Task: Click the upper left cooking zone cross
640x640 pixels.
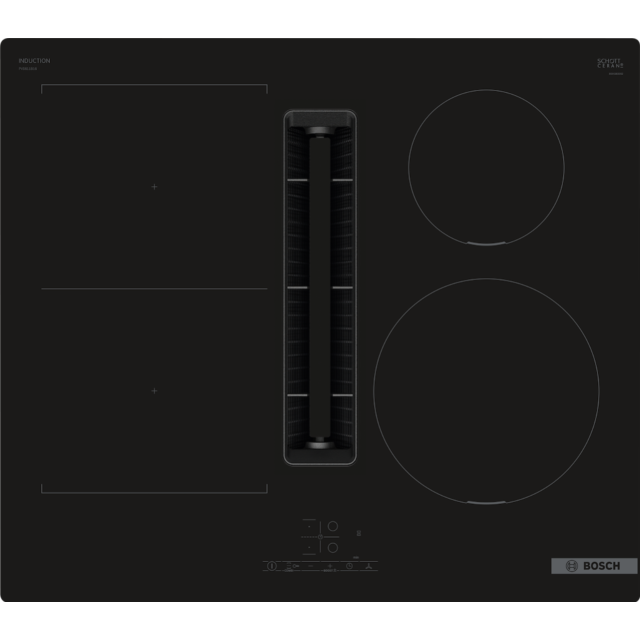Action: (154, 187)
